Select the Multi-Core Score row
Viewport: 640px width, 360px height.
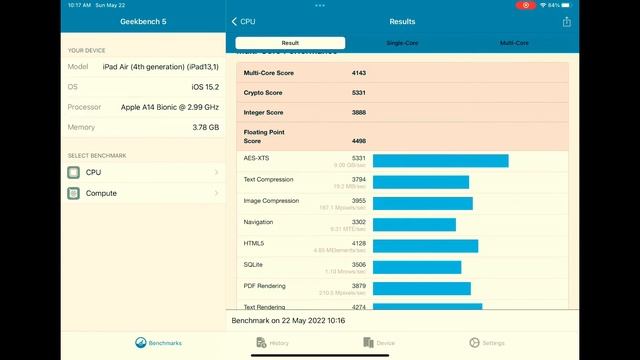[x=402, y=73]
